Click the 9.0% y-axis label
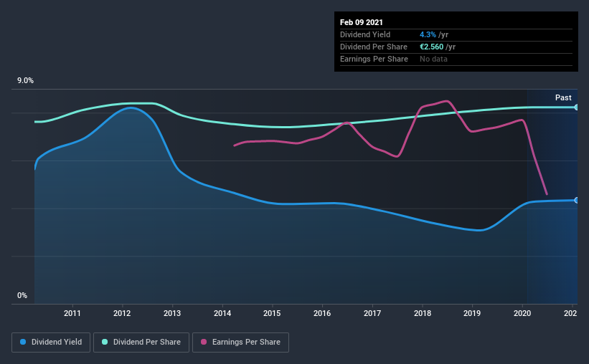The height and width of the screenshot is (364, 589). pos(25,81)
